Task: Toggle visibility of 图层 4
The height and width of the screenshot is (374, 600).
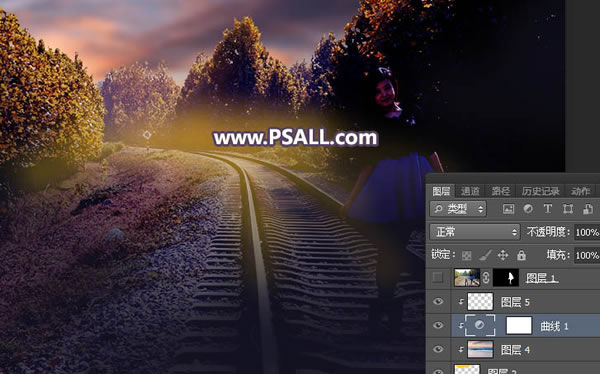Action: tap(438, 349)
